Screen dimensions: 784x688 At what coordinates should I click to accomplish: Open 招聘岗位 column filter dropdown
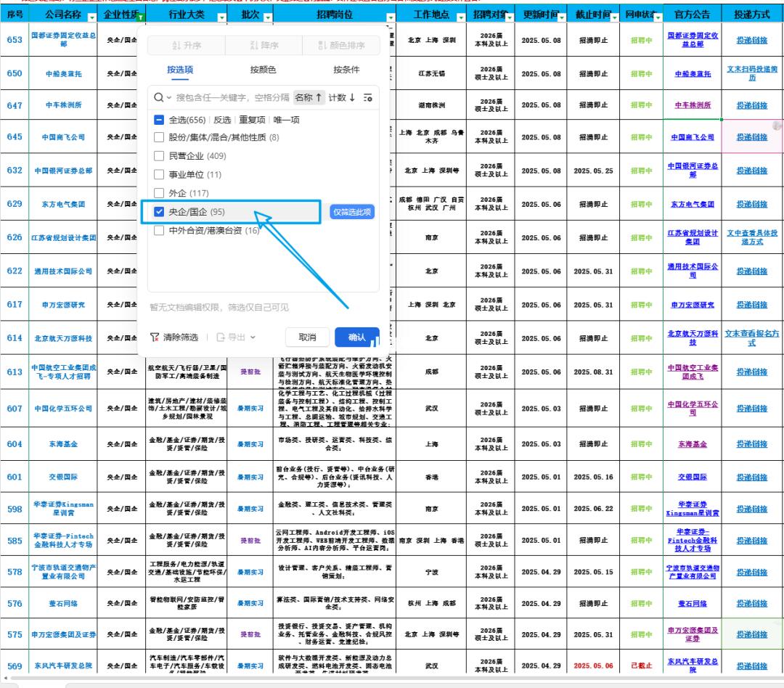(391, 17)
